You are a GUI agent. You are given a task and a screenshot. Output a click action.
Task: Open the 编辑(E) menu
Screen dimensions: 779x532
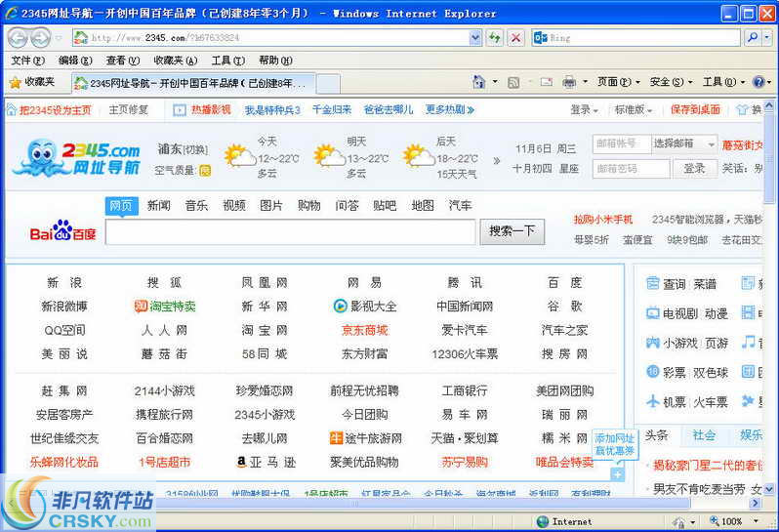click(x=75, y=61)
